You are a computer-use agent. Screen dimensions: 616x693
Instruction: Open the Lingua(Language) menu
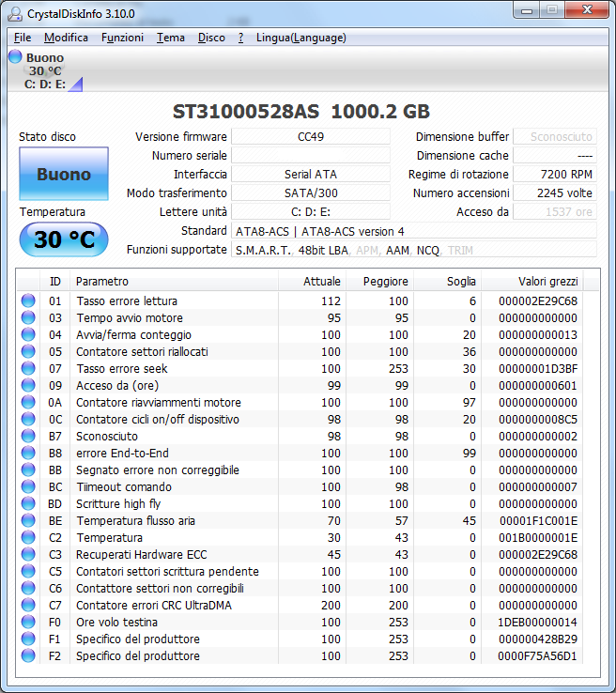pyautogui.click(x=300, y=38)
